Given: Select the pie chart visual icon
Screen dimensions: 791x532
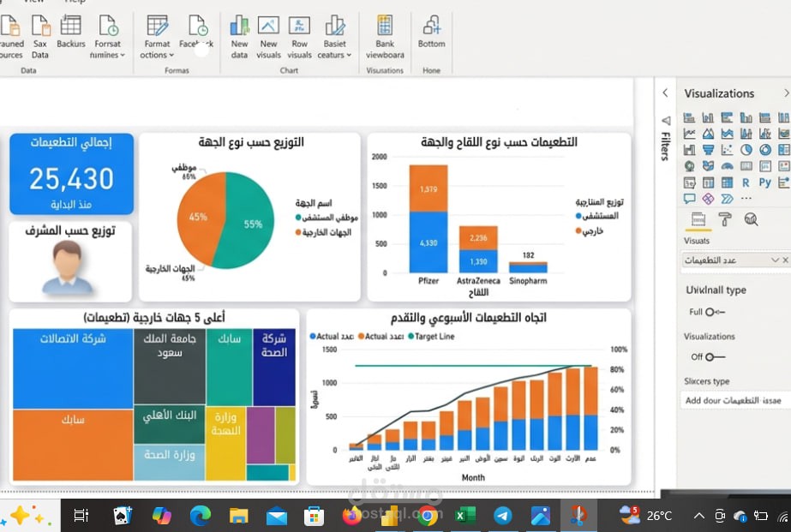Looking at the screenshot, I should point(746,150).
